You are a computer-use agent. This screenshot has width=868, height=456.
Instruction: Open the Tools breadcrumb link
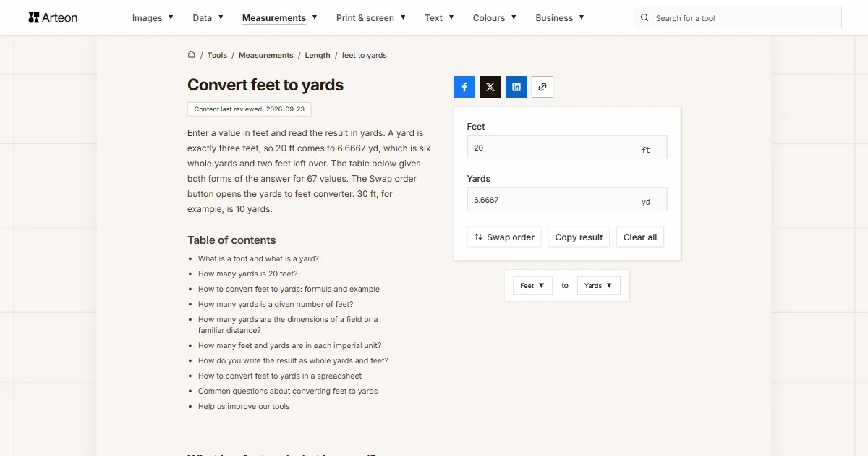click(217, 55)
